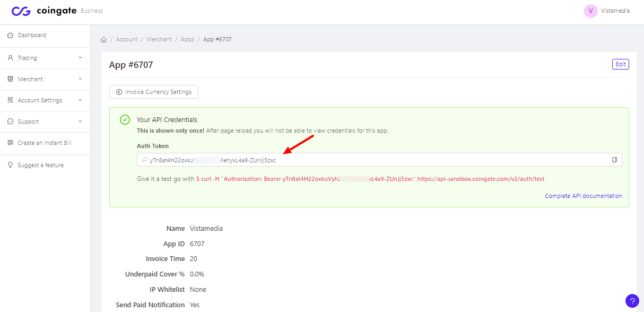
Task: Click the Send Paid Notification value Yes
Action: click(x=195, y=305)
